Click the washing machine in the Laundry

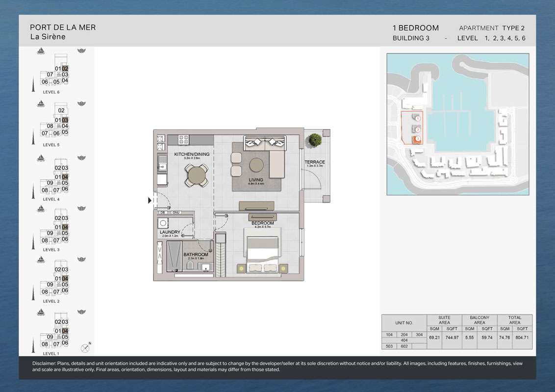(164, 223)
